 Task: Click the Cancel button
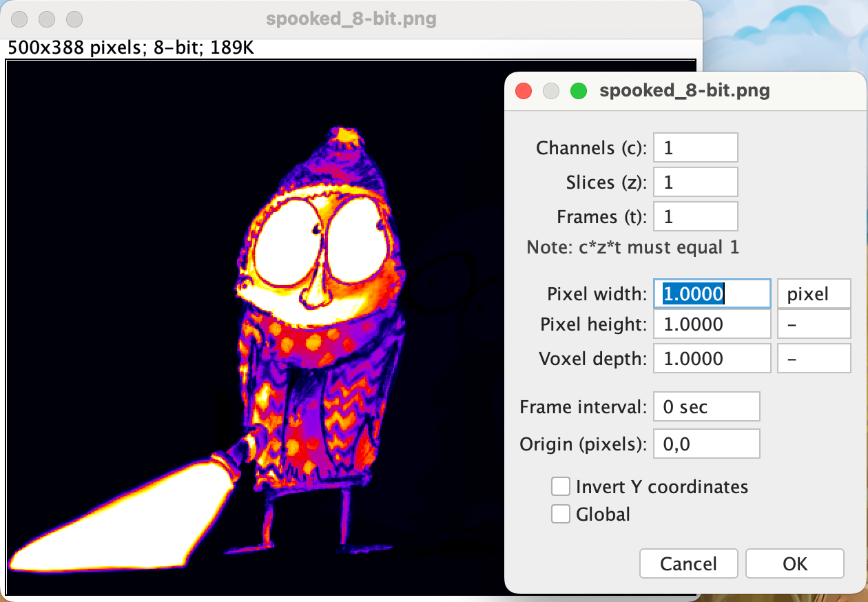click(689, 563)
